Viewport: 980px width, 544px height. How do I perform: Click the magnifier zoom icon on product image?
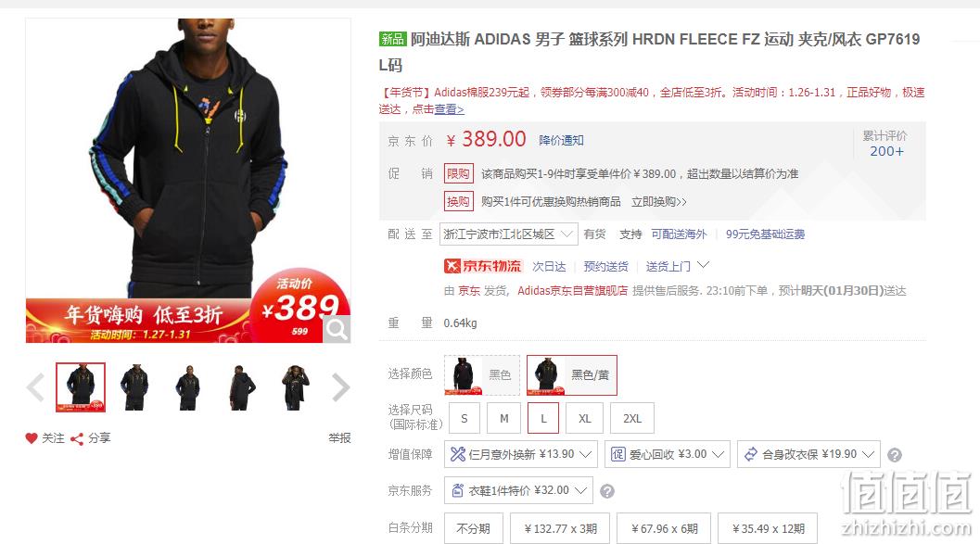pos(337,329)
